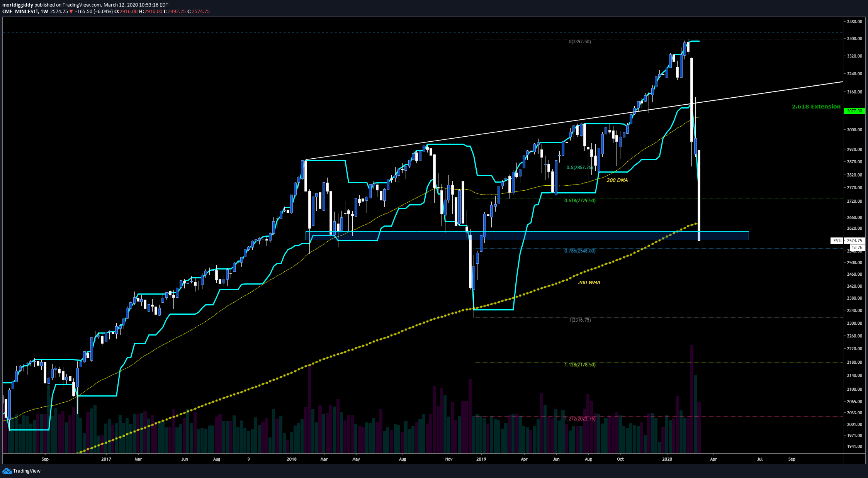Click the 2870.00 price axis label
The width and height of the screenshot is (868, 478).
[854, 162]
